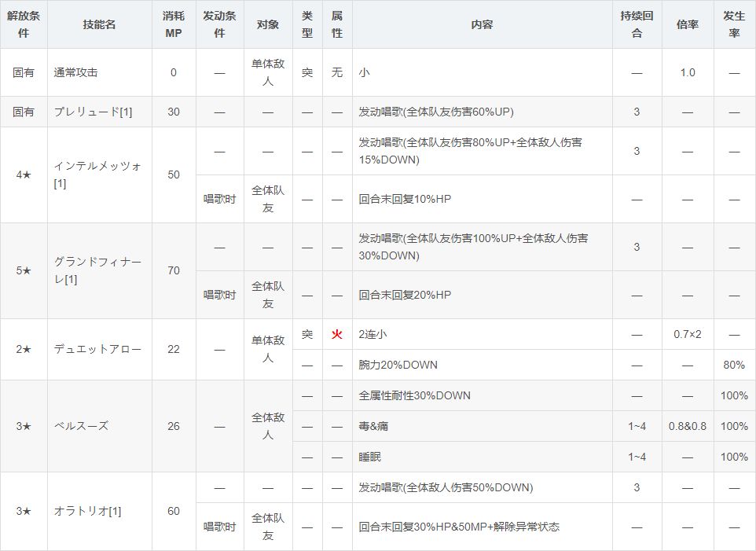This screenshot has height=551, width=756.
Task: Click the text 睡眠
Action: click(x=370, y=457)
